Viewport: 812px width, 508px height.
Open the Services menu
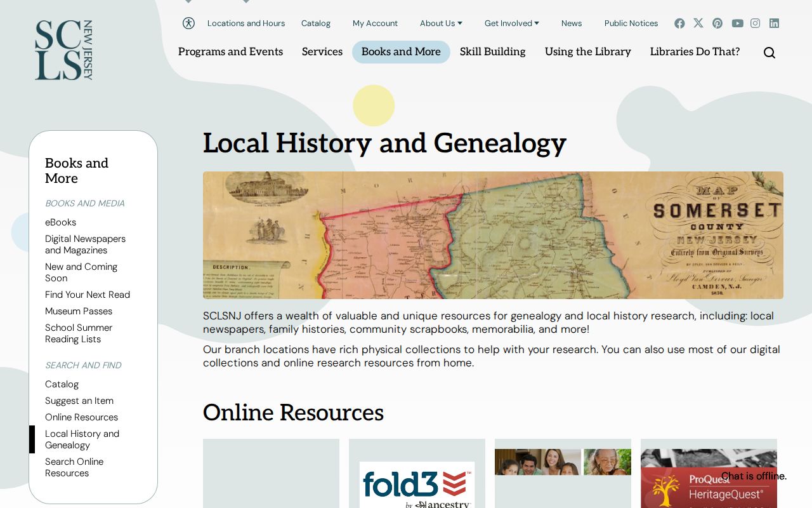click(322, 52)
